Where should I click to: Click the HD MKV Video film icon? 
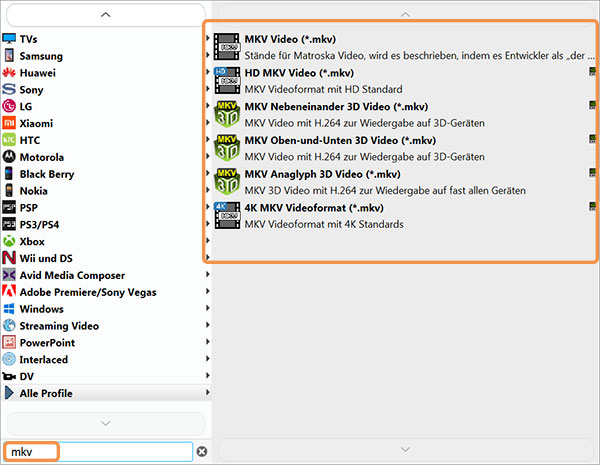[227, 80]
